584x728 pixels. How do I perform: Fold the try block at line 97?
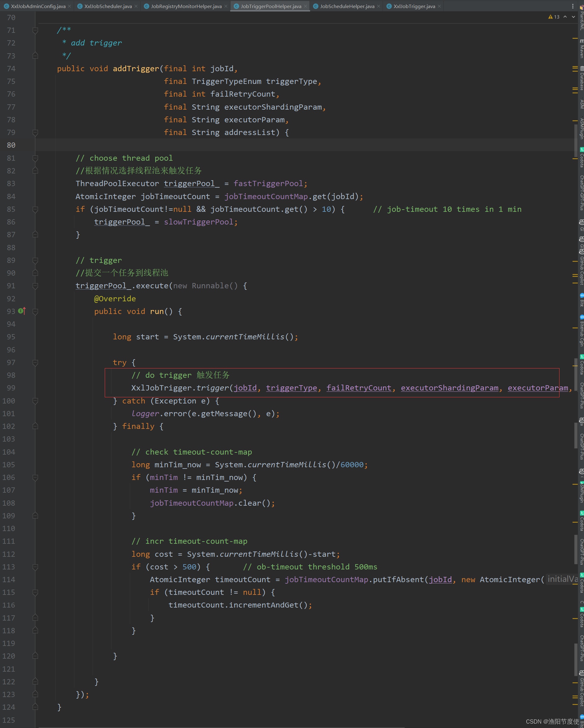point(35,362)
